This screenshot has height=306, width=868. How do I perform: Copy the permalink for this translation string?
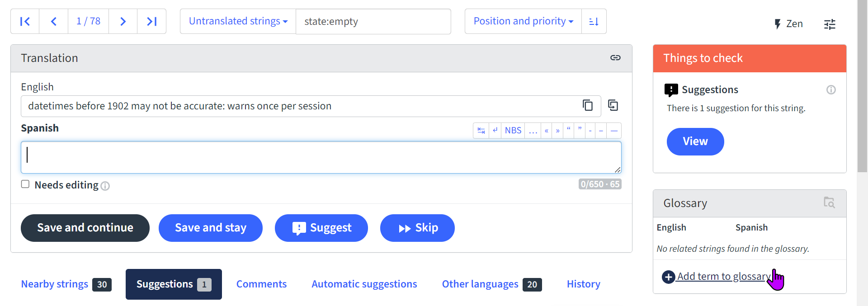pos(615,58)
